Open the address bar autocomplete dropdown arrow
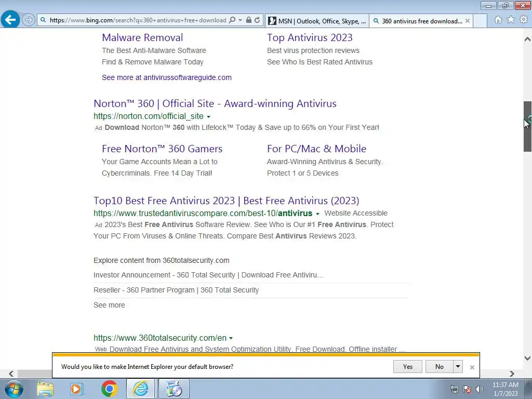 [240, 20]
